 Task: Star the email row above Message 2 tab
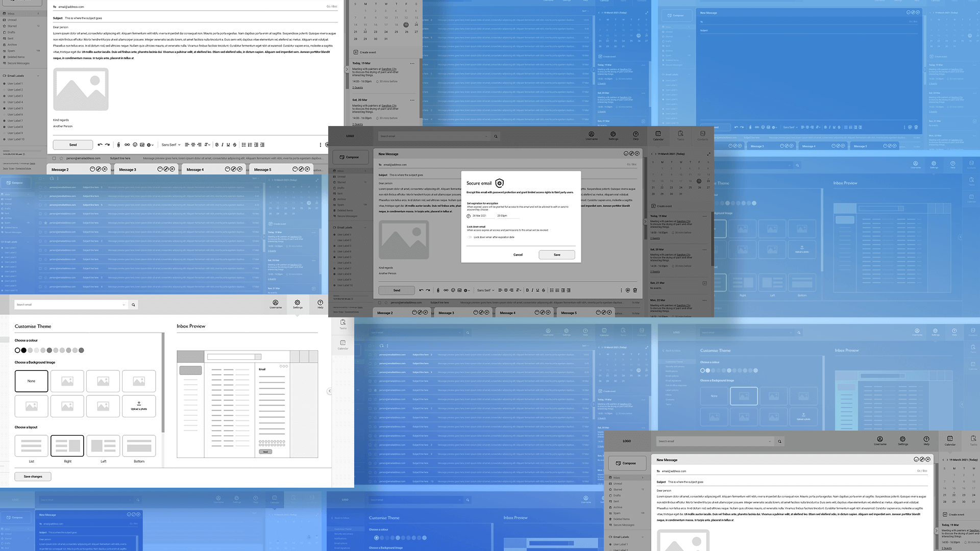(61, 158)
